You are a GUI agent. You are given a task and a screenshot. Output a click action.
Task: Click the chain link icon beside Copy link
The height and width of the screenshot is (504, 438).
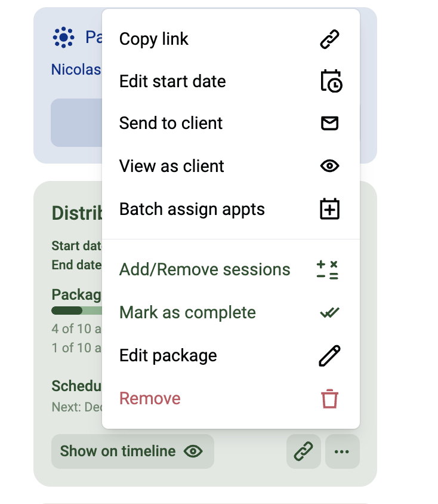(x=329, y=39)
